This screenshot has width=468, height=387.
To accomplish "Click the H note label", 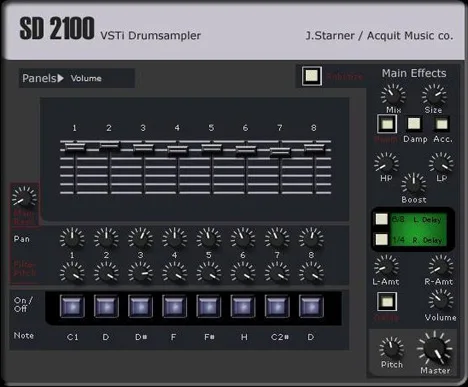I will [x=244, y=337].
